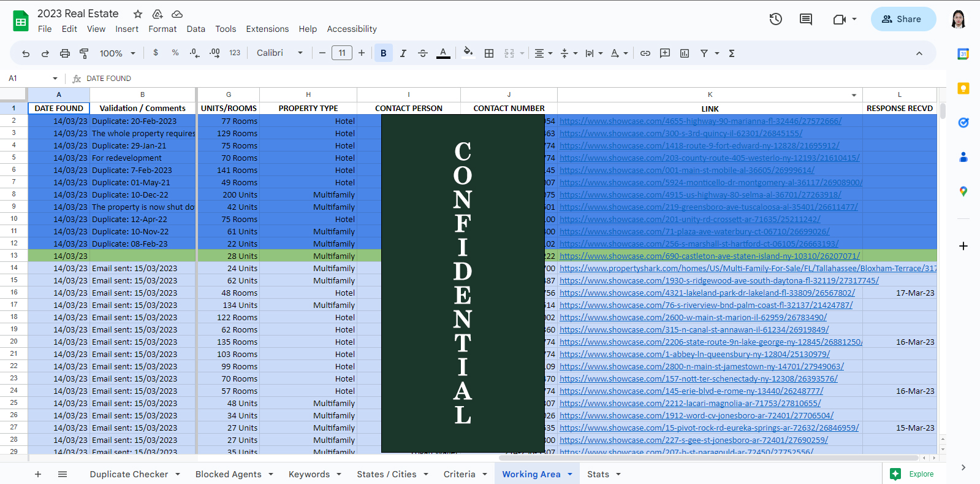Open more number formats 123
This screenshot has width=980, height=484.
[235, 53]
